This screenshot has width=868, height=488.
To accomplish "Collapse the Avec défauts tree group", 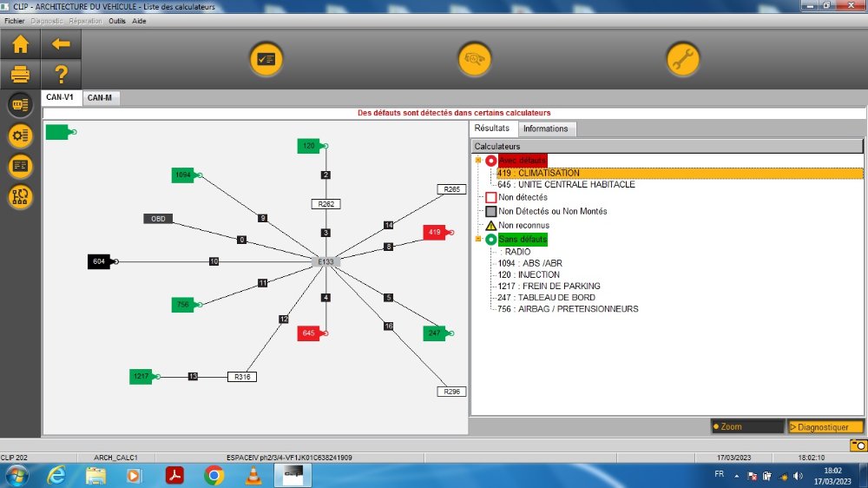I will [x=477, y=161].
